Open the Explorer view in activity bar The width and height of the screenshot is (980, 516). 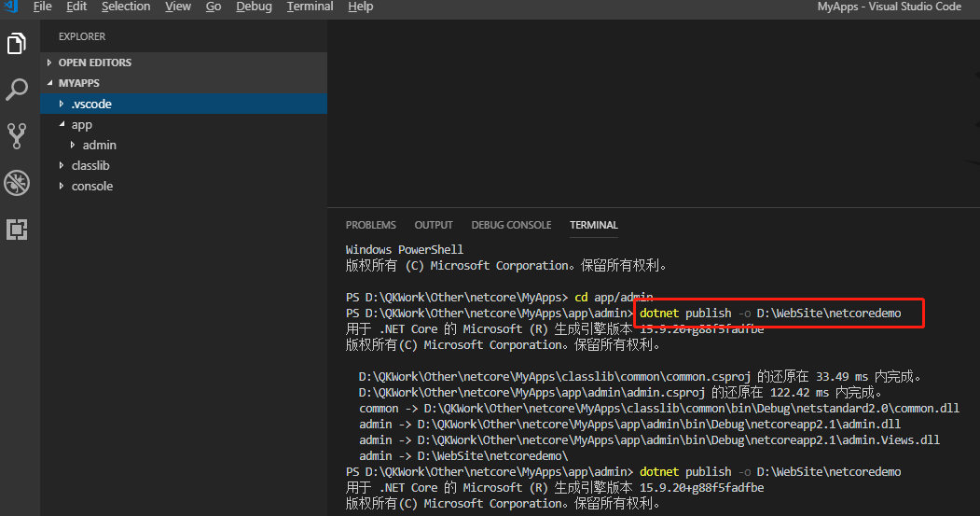[x=17, y=44]
